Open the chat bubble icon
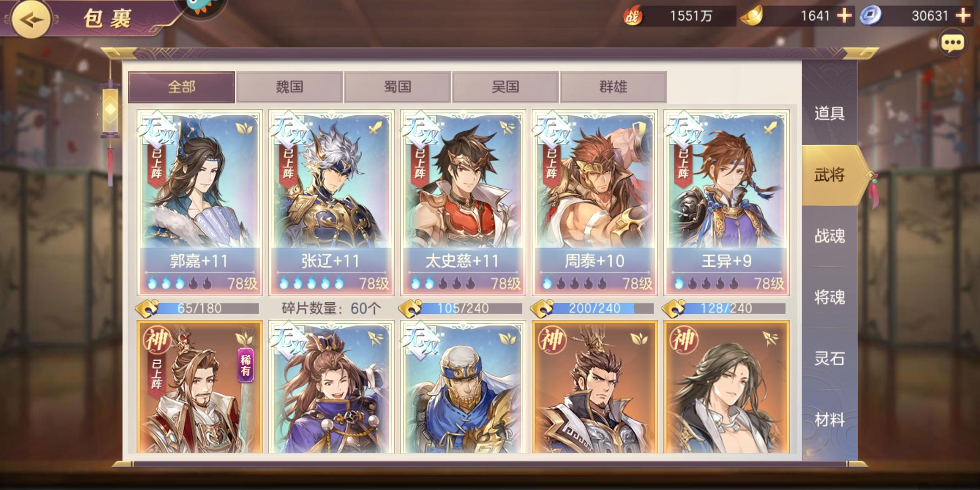 (x=952, y=43)
